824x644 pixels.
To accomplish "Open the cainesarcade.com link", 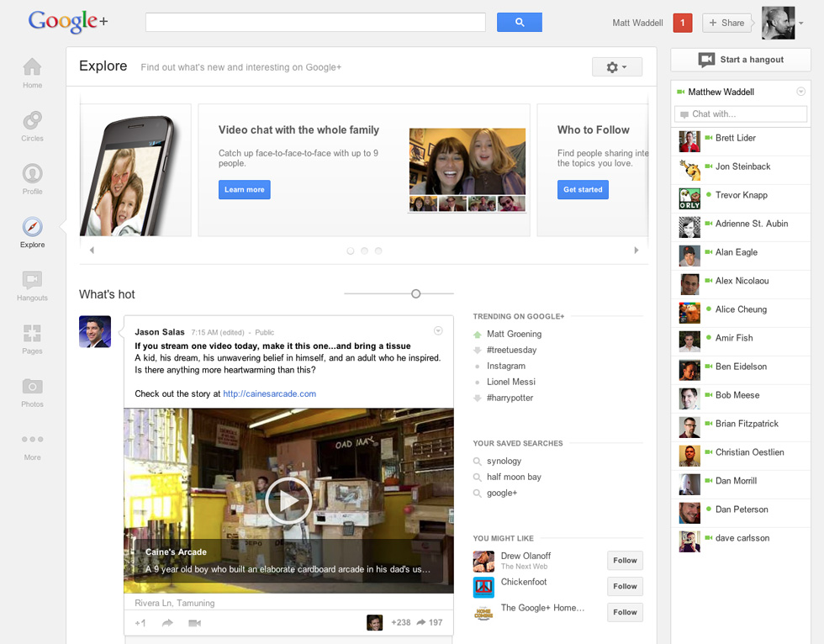I will pos(269,393).
